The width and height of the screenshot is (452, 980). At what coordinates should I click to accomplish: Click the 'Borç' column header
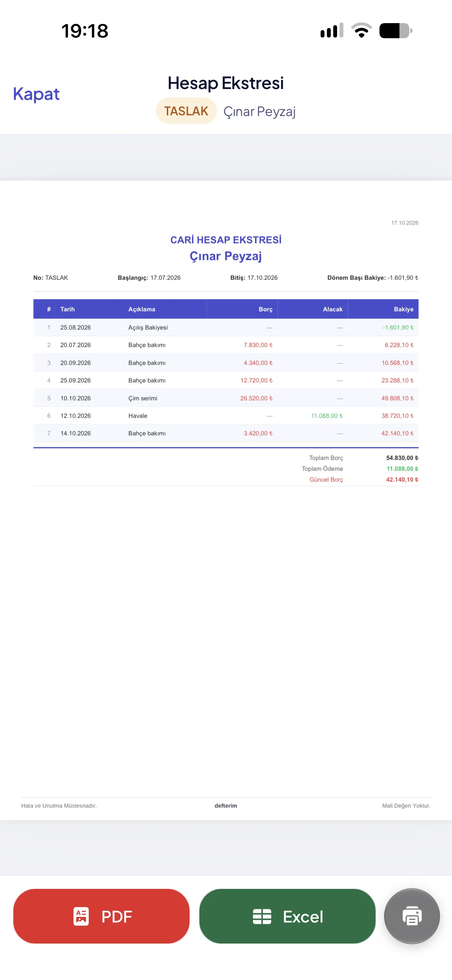click(265, 309)
